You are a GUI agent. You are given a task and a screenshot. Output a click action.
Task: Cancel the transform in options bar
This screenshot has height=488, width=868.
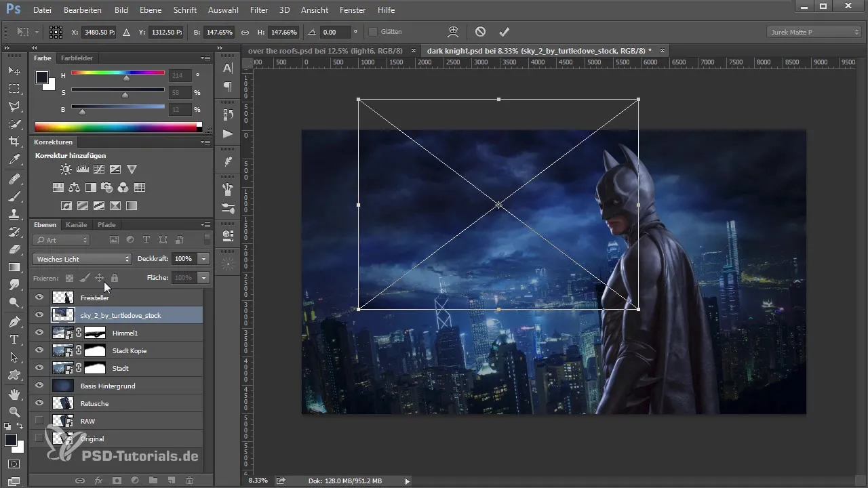point(480,32)
